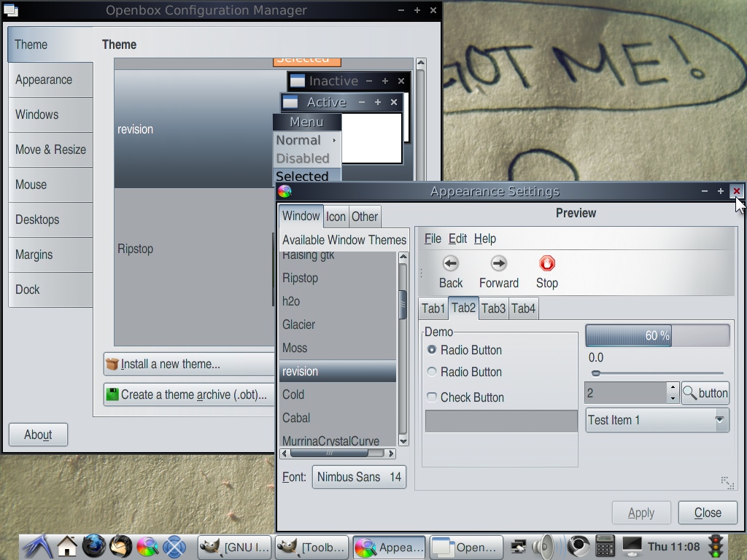Open the Move & Resize section
The height and width of the screenshot is (560, 747).
click(x=50, y=149)
